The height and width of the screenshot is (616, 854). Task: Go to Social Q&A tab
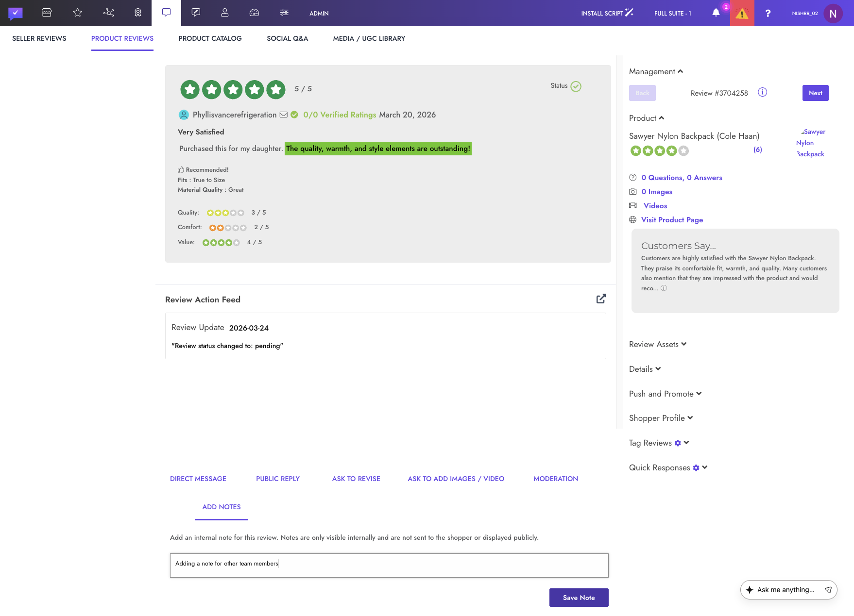point(287,38)
